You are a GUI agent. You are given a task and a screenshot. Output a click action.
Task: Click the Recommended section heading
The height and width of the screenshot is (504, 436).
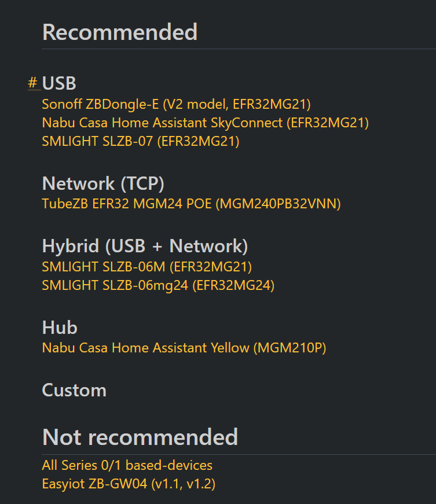coord(120,32)
